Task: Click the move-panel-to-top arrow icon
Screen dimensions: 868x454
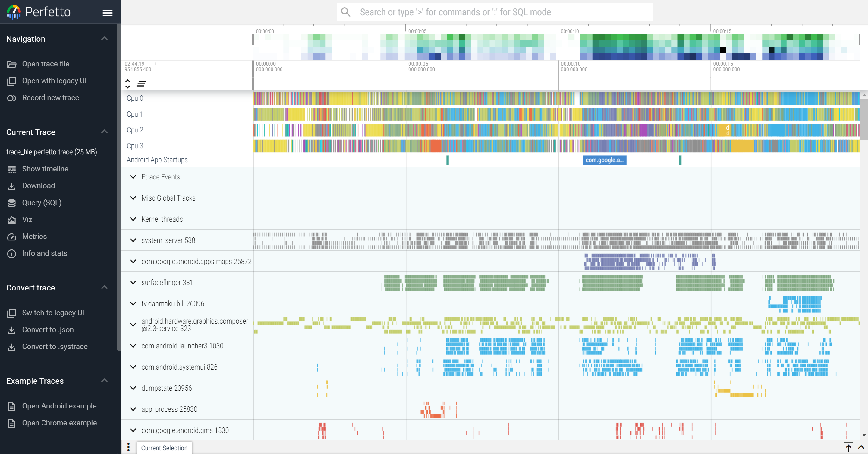Action: 848,447
